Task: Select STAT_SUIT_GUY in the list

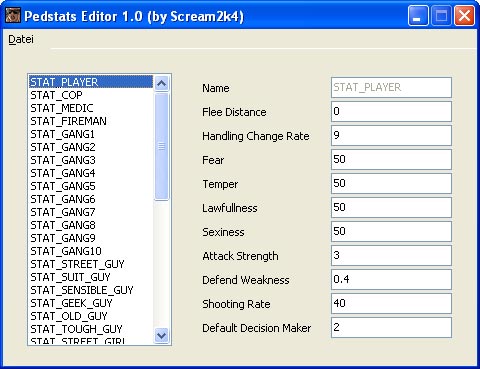Action: click(x=91, y=277)
